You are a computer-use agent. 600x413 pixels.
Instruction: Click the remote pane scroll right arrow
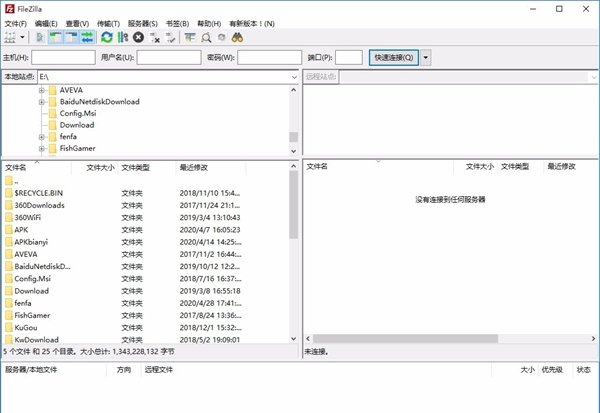pos(593,339)
